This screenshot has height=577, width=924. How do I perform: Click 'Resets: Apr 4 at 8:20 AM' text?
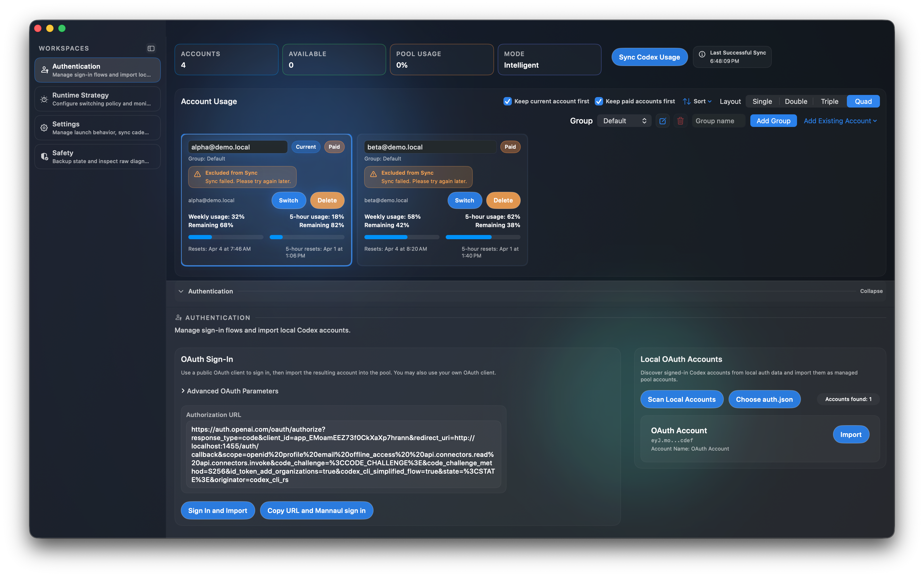click(395, 249)
